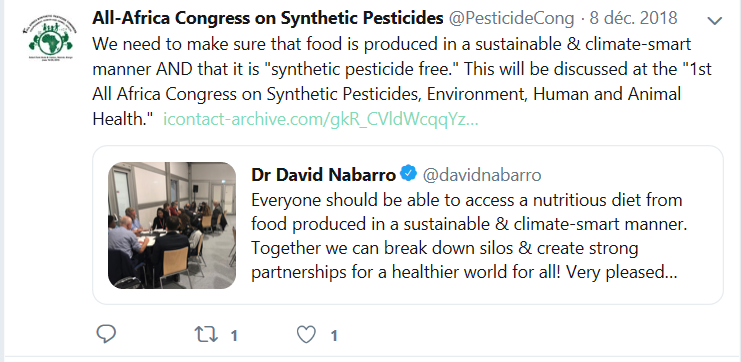
Task: Open the quoted tweet's meeting photo thumbnail
Action: [x=172, y=225]
